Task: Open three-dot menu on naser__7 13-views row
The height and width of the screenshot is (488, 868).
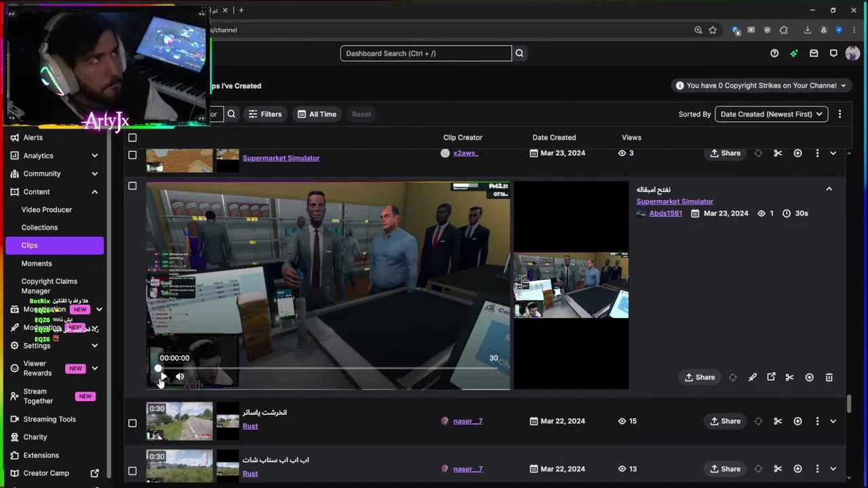Action: click(817, 469)
